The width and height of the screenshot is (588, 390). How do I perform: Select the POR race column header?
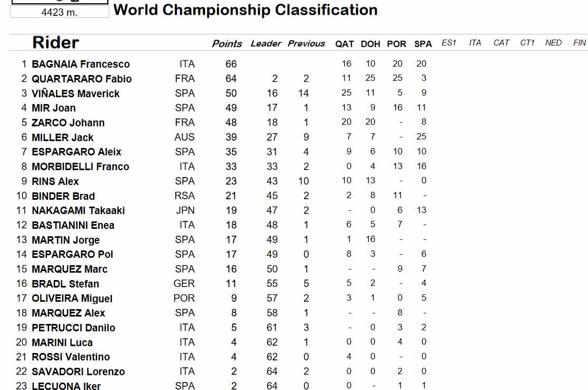click(x=396, y=44)
